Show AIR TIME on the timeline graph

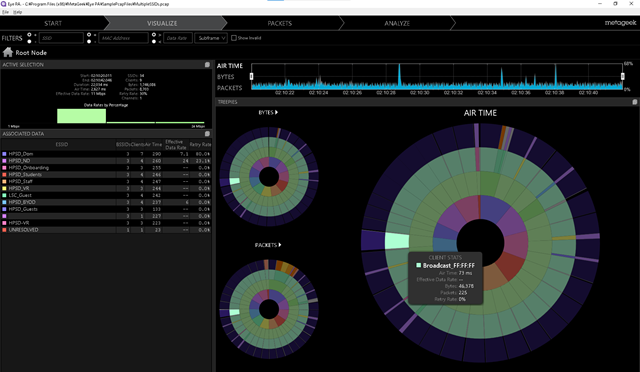(x=230, y=66)
